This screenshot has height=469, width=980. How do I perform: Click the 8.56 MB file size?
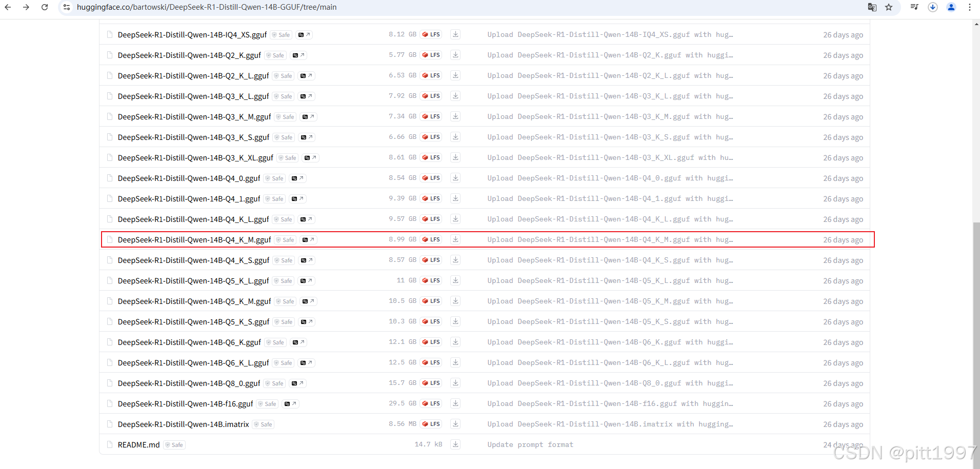[403, 424]
